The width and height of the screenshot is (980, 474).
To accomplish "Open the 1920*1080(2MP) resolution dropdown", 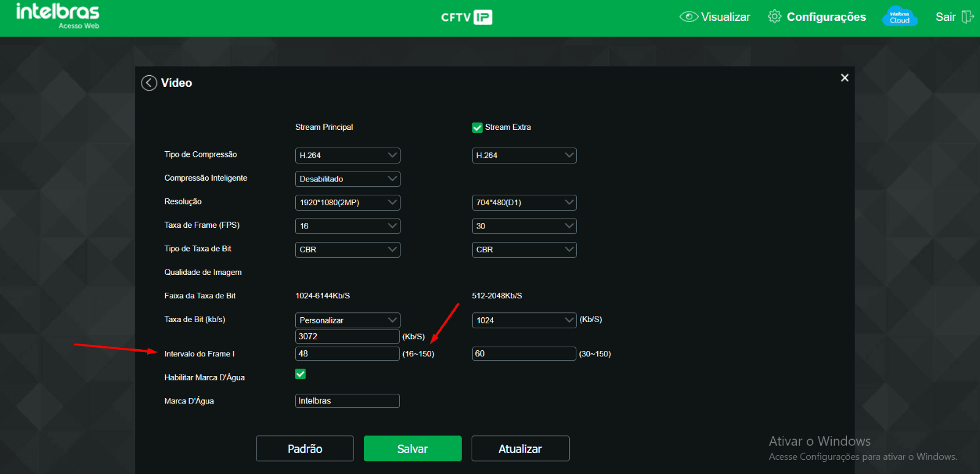I will [x=347, y=203].
